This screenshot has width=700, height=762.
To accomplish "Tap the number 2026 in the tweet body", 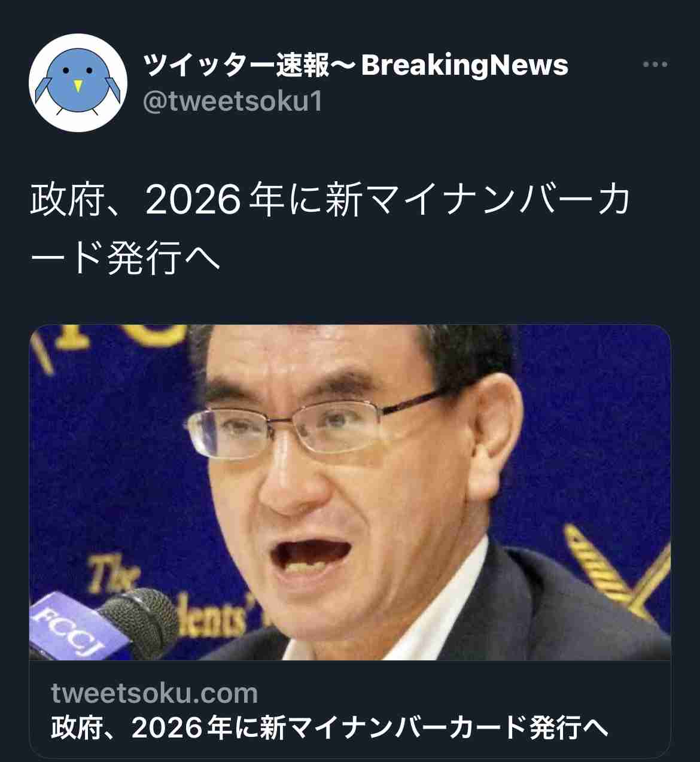I will (193, 201).
